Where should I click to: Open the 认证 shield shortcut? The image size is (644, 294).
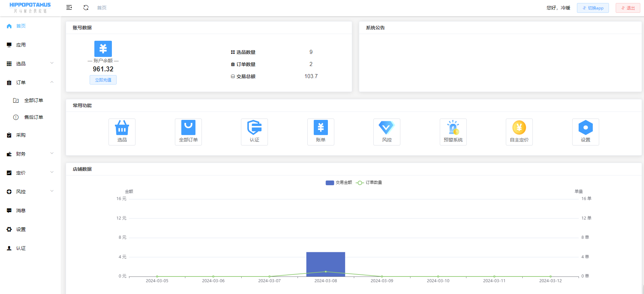tap(254, 132)
